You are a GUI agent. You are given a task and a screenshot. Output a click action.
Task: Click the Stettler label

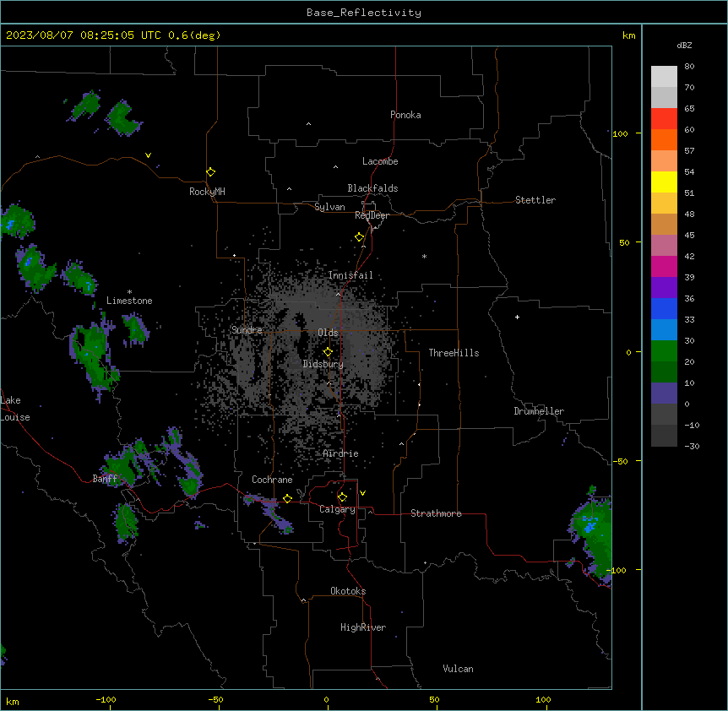coord(535,200)
